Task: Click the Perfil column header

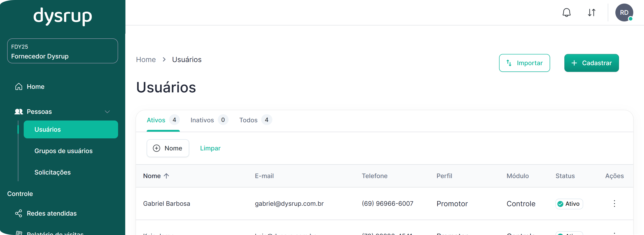Action: point(444,176)
